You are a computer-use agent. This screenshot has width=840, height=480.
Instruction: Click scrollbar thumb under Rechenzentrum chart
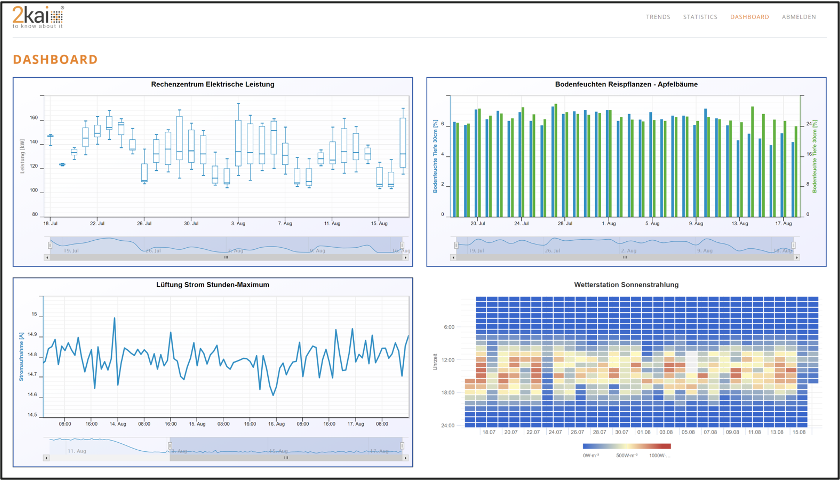click(227, 257)
